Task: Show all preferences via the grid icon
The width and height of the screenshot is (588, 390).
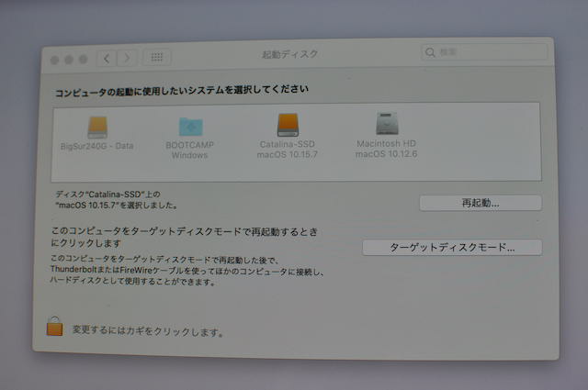Action: 157,57
